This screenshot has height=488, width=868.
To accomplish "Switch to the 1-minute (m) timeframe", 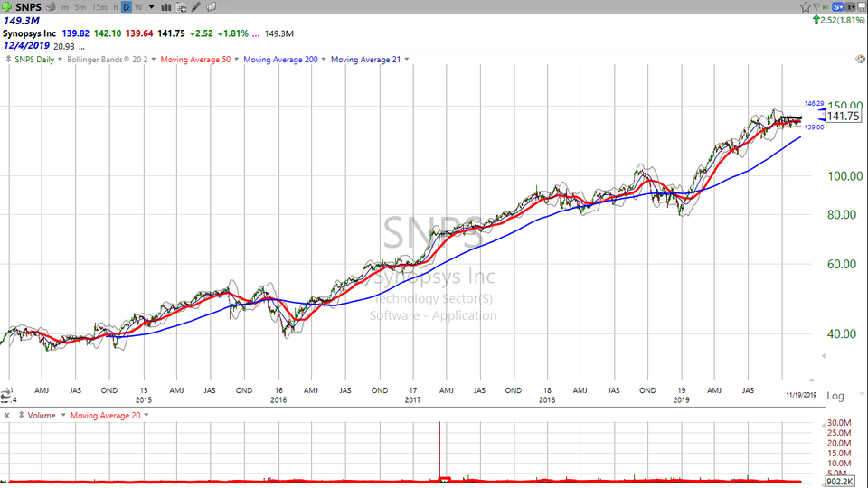I will [x=65, y=7].
